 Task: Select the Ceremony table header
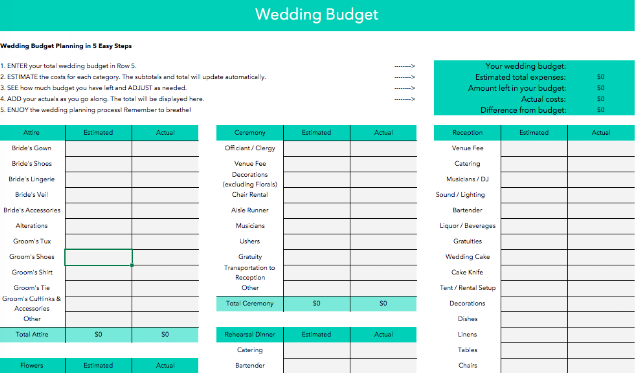[250, 133]
